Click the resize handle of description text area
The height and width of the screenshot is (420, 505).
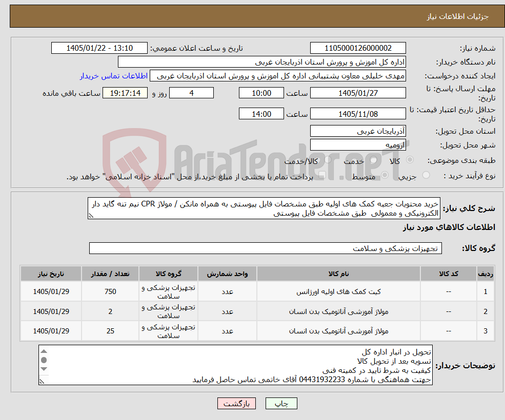91,216
